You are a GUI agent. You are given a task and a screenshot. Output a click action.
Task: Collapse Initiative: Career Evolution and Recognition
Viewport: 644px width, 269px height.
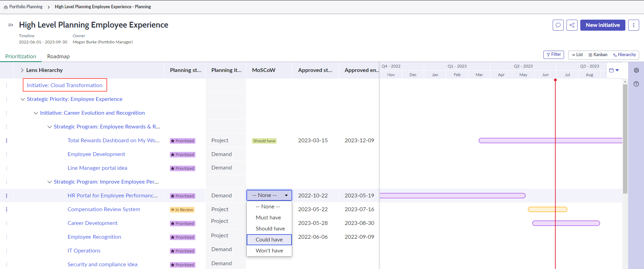pyautogui.click(x=35, y=113)
